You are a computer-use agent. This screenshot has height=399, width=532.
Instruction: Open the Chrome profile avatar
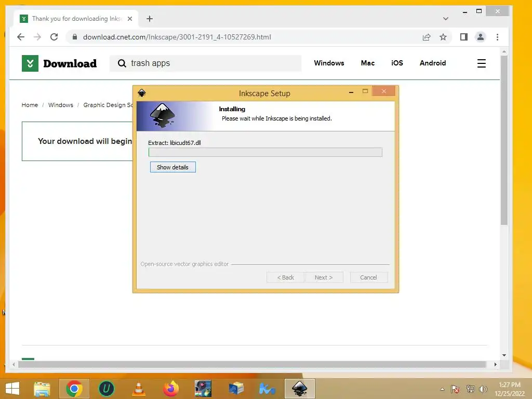481,37
